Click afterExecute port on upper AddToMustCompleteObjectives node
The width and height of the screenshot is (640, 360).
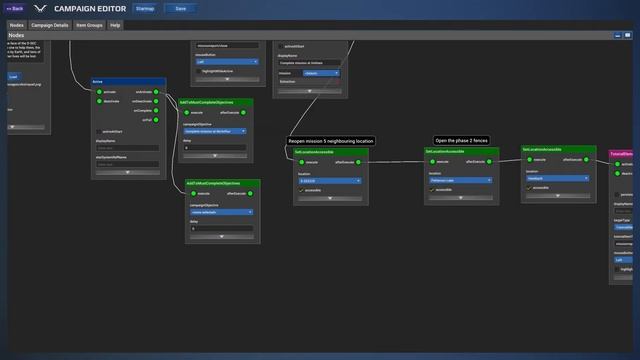pyautogui.click(x=243, y=113)
